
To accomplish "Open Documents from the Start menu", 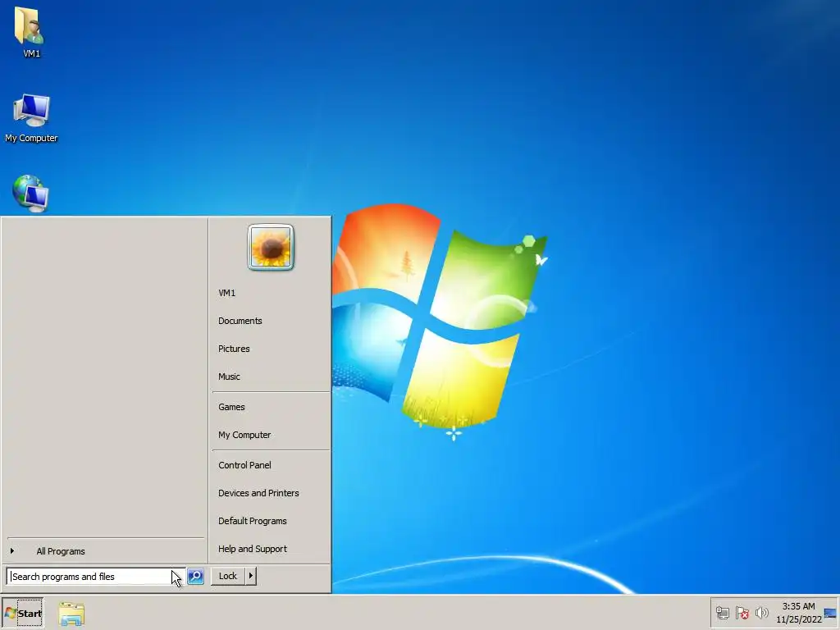I will [x=271, y=321].
